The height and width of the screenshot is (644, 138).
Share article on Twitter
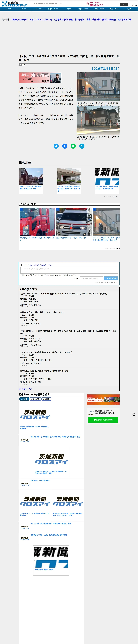click(x=56, y=146)
